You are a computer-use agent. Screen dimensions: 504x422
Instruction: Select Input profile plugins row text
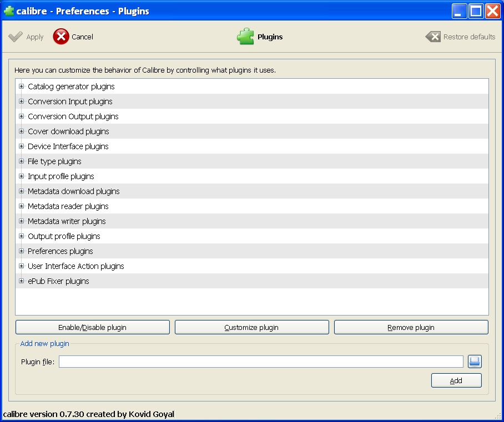(x=61, y=176)
